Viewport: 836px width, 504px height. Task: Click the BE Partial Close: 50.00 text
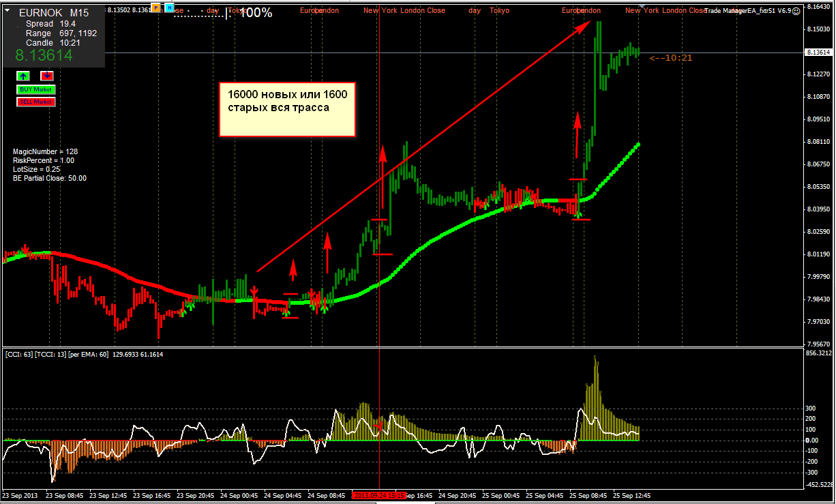pyautogui.click(x=50, y=178)
